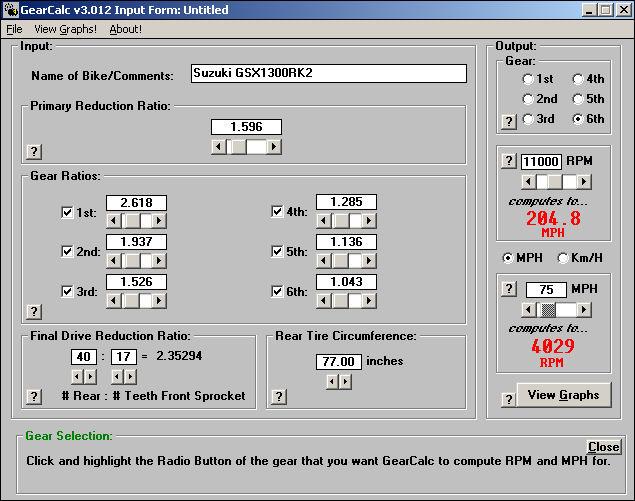Decrease 4th gear ratio with left arrow
This screenshot has height=501, width=635.
[x=323, y=221]
